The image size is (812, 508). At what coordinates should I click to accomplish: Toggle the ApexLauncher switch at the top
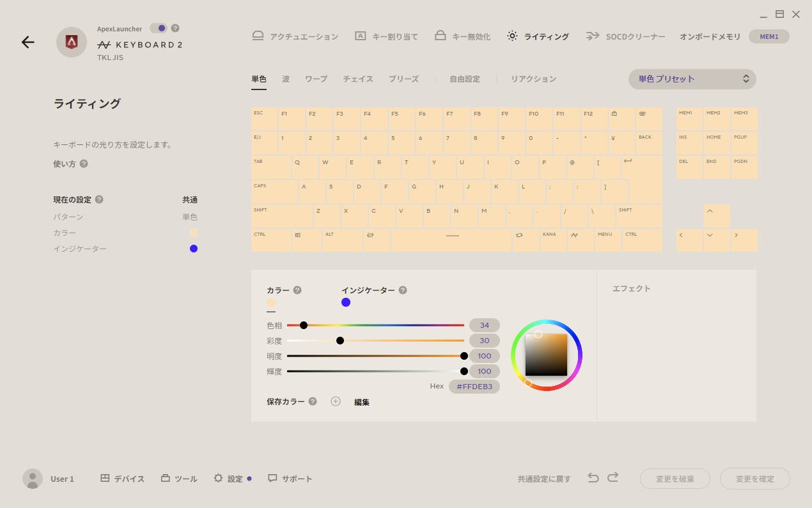point(159,28)
